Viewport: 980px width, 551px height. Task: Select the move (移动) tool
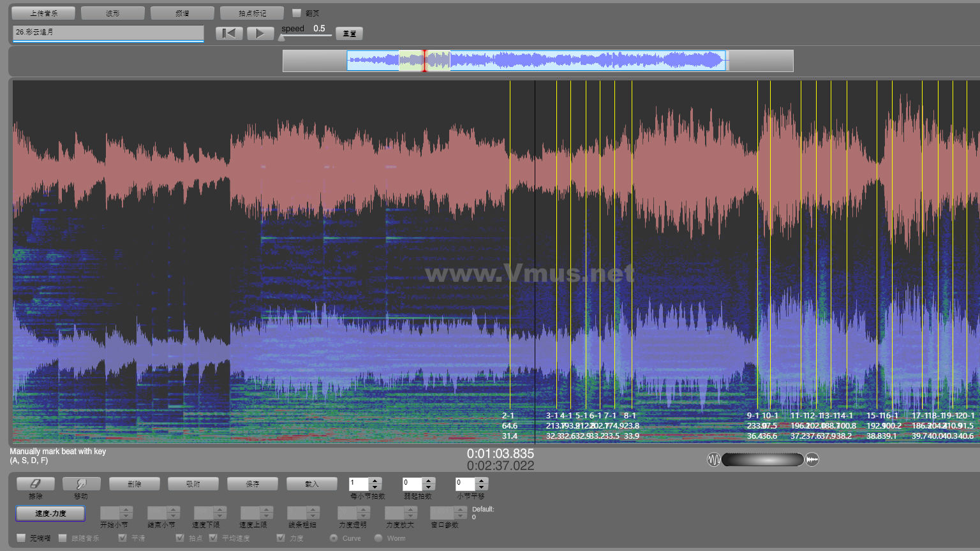click(81, 484)
